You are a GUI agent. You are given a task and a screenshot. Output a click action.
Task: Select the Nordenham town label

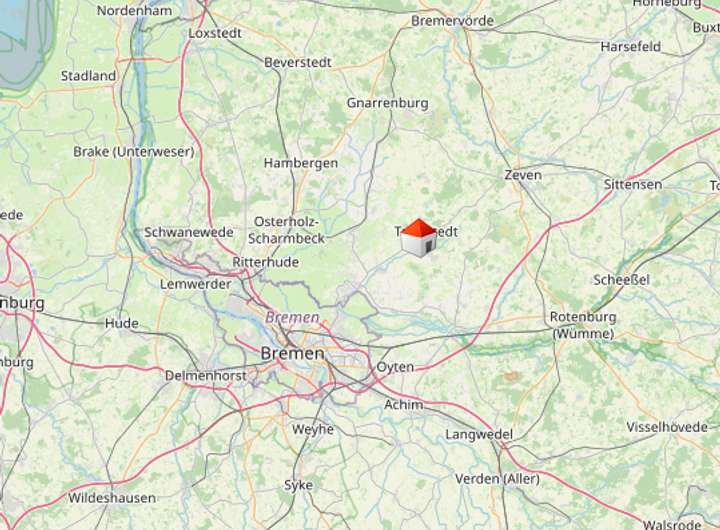pos(135,11)
